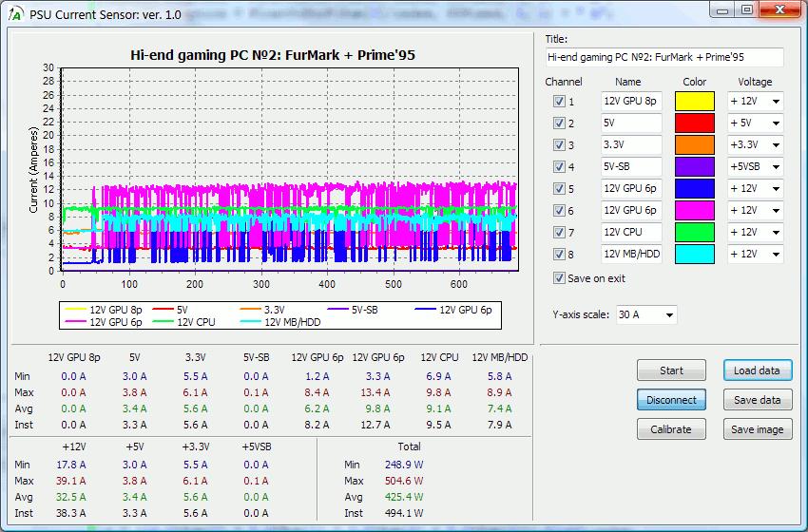Click channel 6 name field 12V GPU 6p
The image size is (808, 532).
point(631,211)
